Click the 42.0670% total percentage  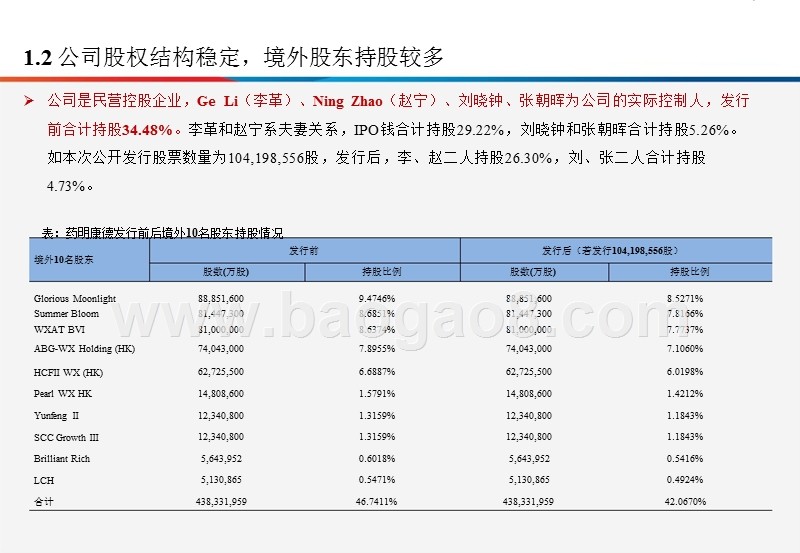point(685,501)
